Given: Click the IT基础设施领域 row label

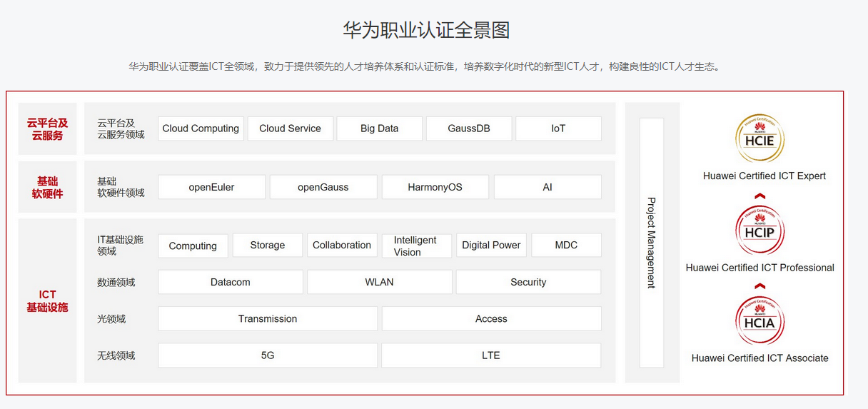Looking at the screenshot, I should (x=121, y=246).
